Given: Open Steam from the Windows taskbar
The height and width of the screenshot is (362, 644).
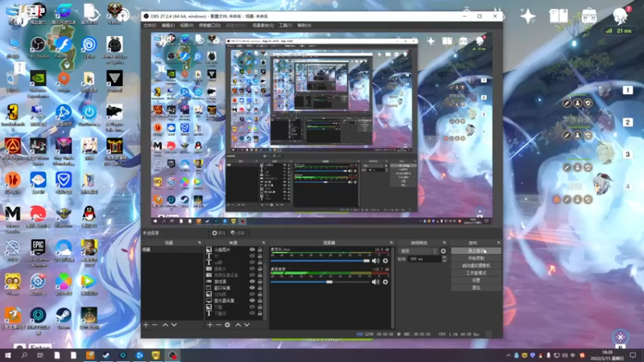Looking at the screenshot, I should (x=106, y=355).
